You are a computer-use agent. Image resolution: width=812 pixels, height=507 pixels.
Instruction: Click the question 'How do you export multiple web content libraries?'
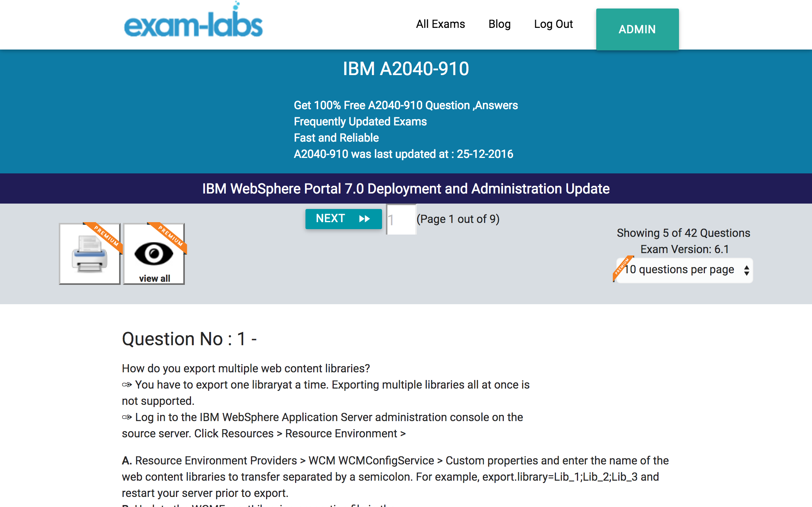tap(246, 368)
